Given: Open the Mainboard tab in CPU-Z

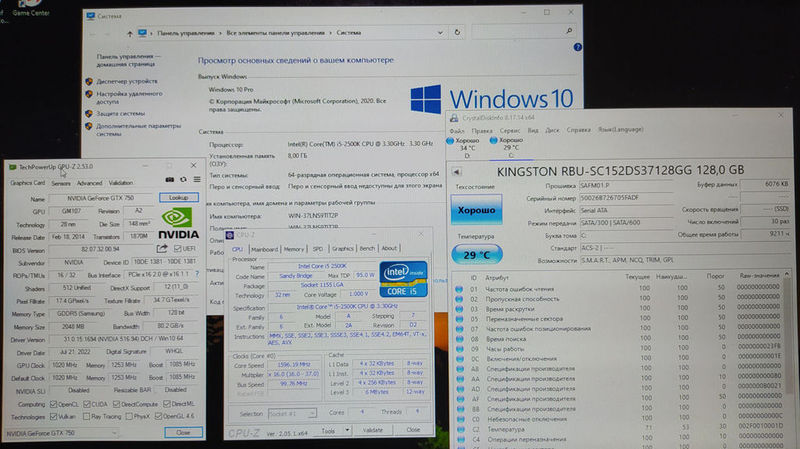Looking at the screenshot, I should coord(264,249).
